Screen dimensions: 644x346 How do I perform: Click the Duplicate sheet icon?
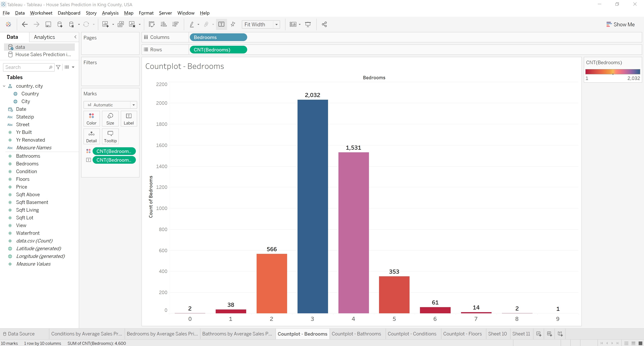[x=121, y=24]
